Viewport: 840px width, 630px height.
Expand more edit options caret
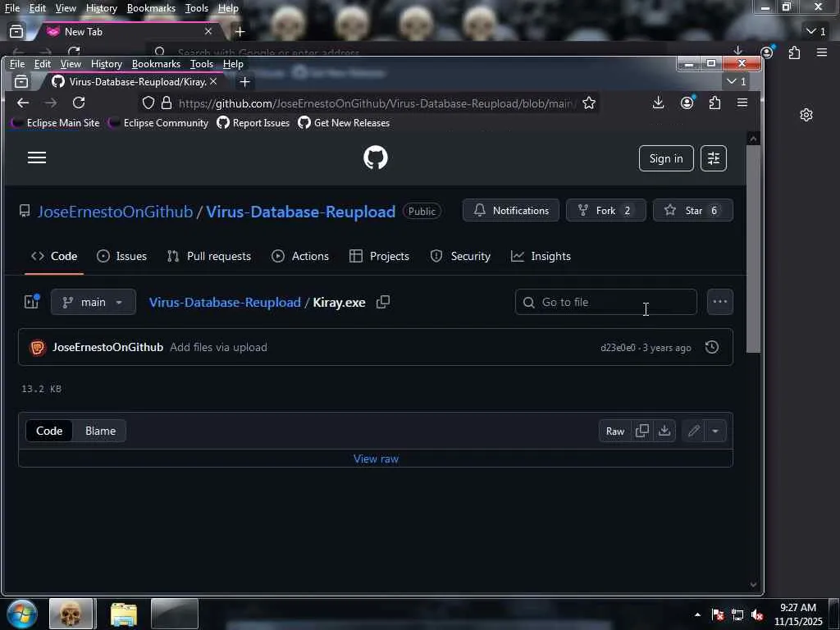(x=715, y=431)
